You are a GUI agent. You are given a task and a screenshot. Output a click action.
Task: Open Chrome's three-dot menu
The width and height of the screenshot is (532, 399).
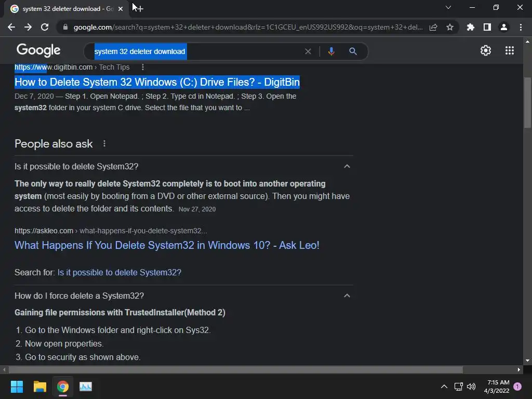tap(521, 27)
